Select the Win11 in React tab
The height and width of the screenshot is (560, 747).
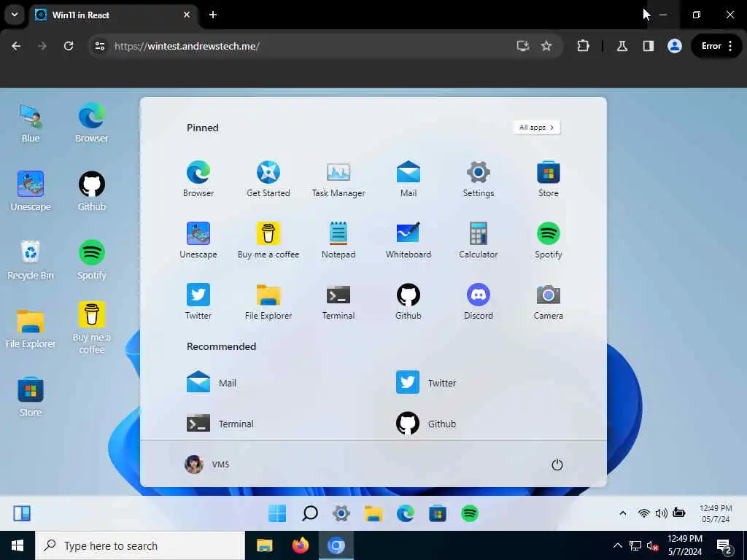pos(113,15)
